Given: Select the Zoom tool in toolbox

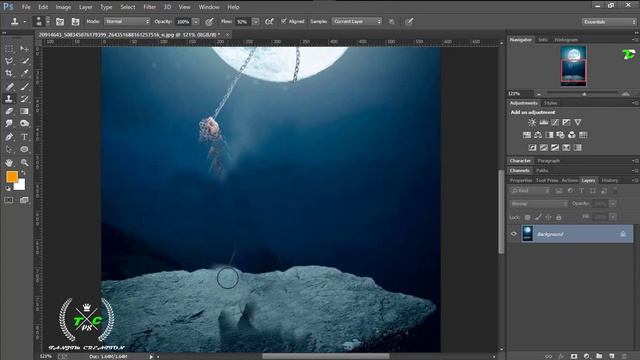Looking at the screenshot, I should click(x=24, y=162).
